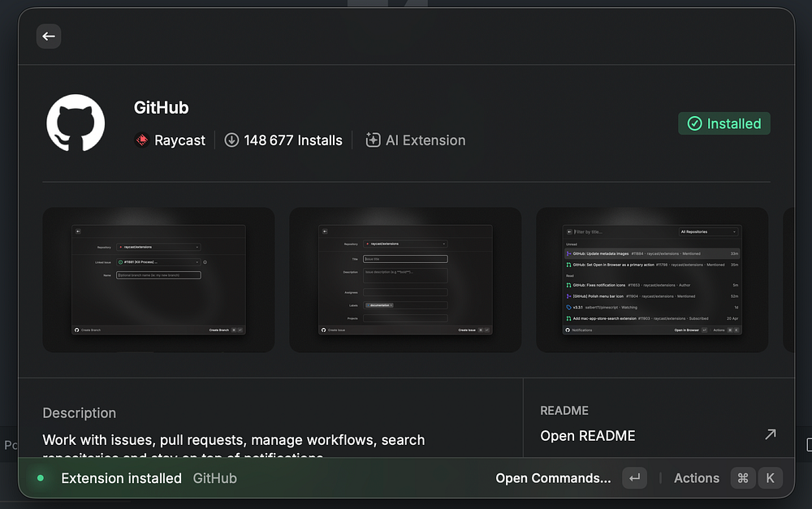Viewport: 812px width, 509px height.
Task: Open the Actions menu
Action: [697, 478]
